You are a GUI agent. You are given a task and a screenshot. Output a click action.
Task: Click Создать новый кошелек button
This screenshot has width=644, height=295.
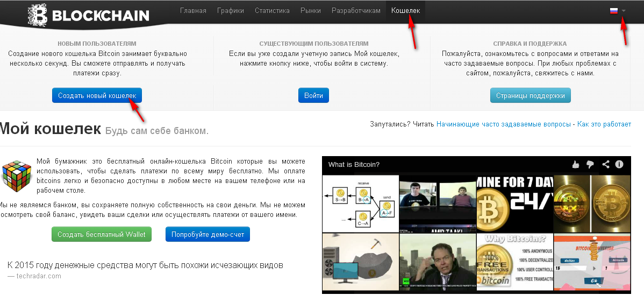click(97, 95)
